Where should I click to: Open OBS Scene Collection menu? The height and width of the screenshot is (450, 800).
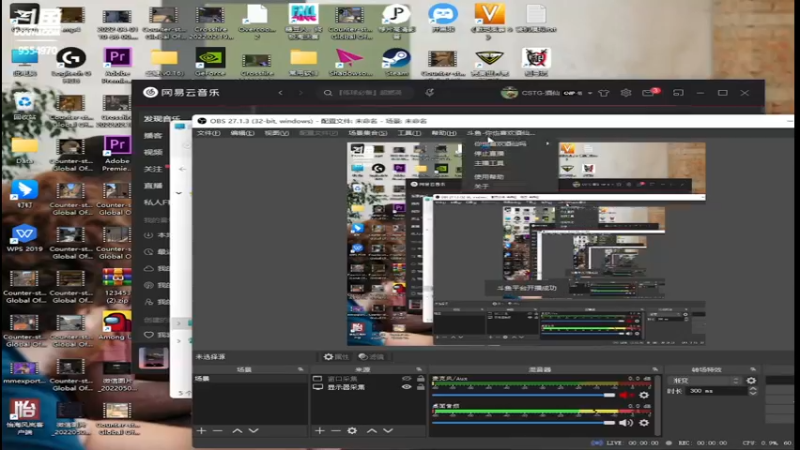tap(367, 133)
